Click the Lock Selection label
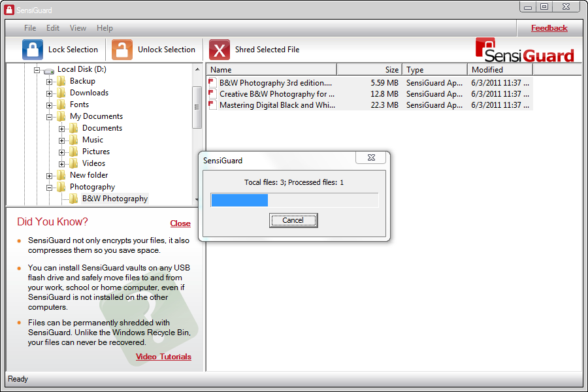The height and width of the screenshot is (392, 588). (x=73, y=50)
